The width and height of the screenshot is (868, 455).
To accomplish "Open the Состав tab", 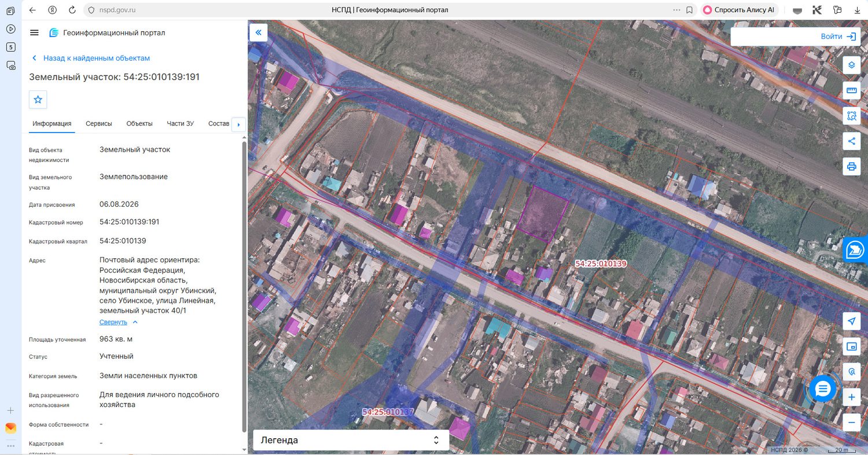I will (219, 123).
